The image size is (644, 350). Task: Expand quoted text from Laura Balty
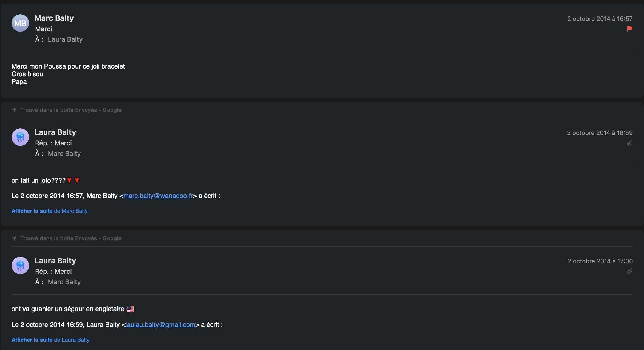click(50, 340)
